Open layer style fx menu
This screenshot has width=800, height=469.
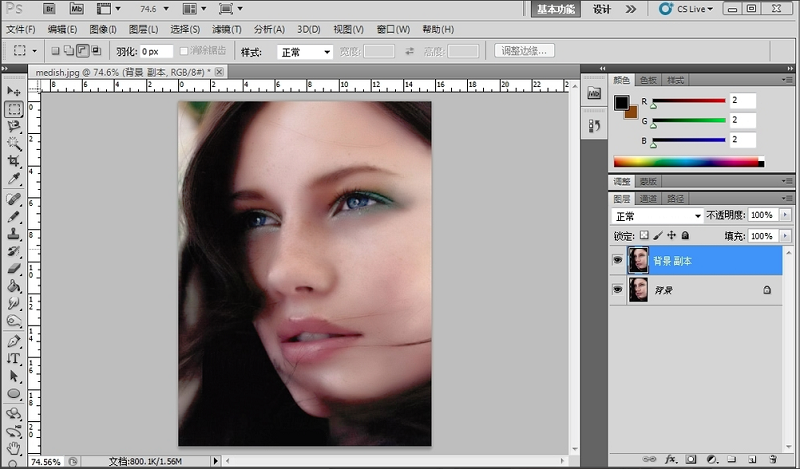pos(671,459)
